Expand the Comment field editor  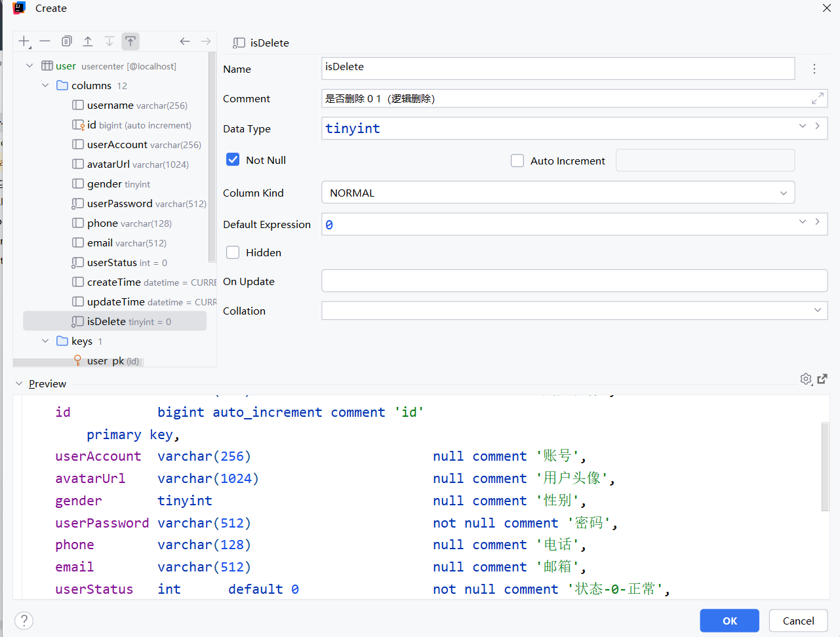tap(817, 98)
